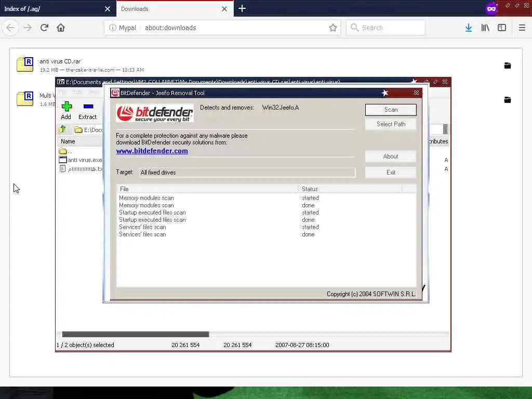Open the Downloads arrow panel
Image resolution: width=532 pixels, height=399 pixels.
point(469,28)
